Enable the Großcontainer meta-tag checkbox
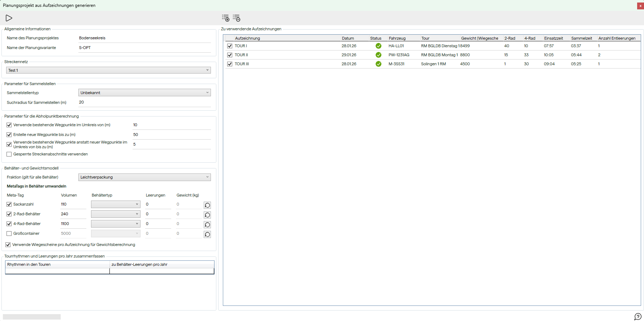This screenshot has width=644, height=321. (x=9, y=234)
